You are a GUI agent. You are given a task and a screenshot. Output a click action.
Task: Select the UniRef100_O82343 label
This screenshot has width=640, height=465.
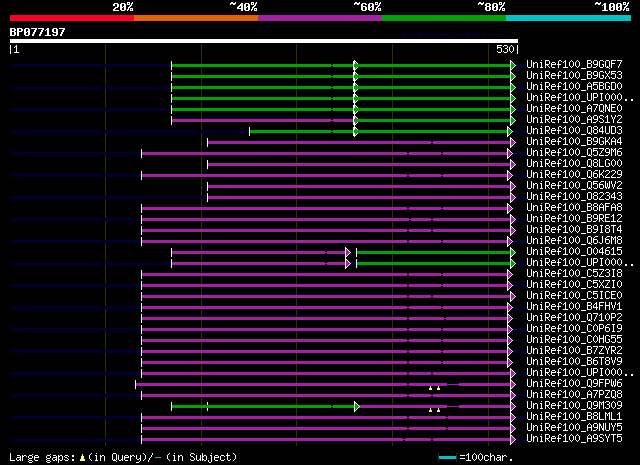574,197
